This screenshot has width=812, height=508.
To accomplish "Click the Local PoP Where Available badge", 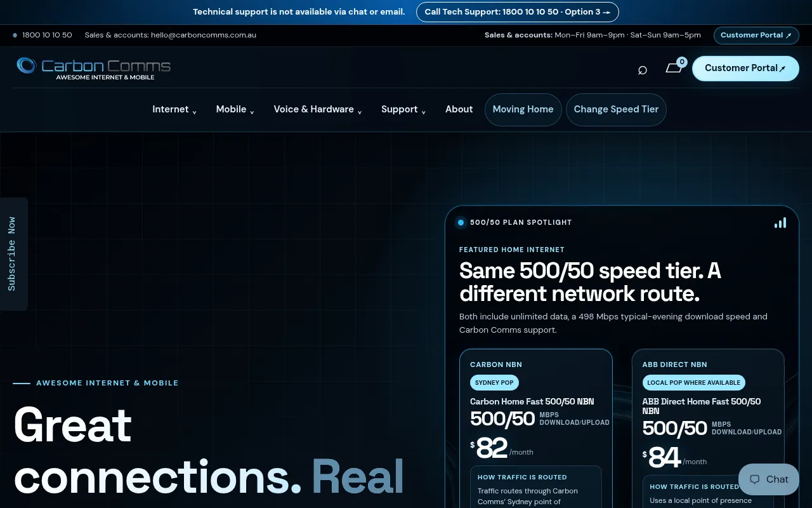I will [693, 383].
